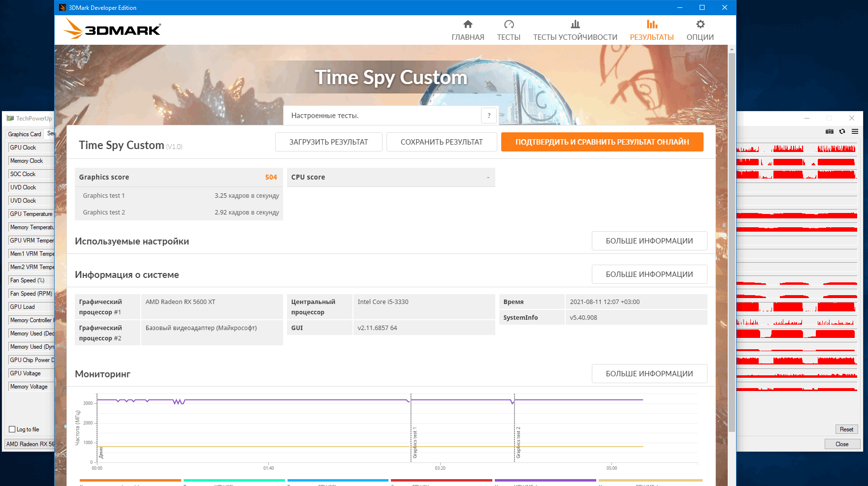Click Graphics test 1 result row
The width and height of the screenshot is (868, 486).
[179, 195]
